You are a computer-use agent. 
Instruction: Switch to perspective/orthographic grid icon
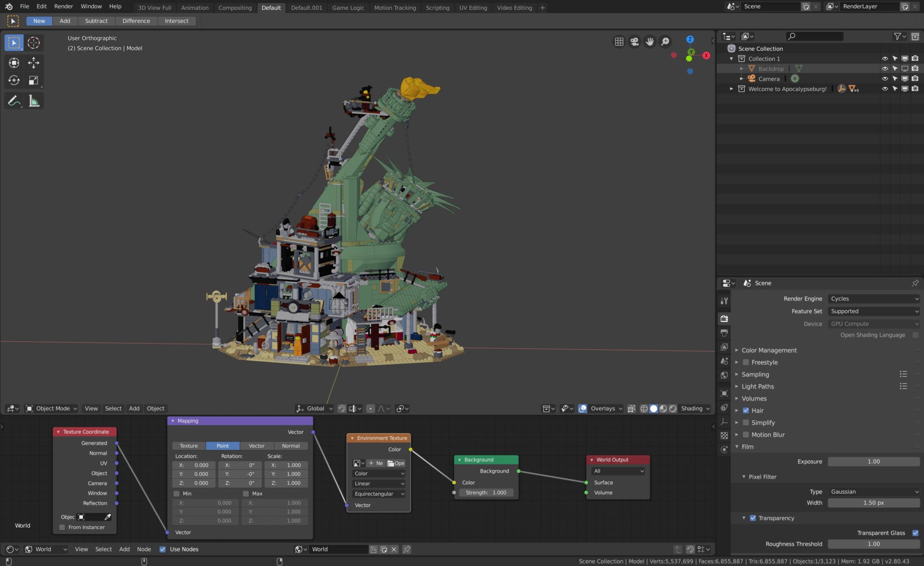(619, 42)
